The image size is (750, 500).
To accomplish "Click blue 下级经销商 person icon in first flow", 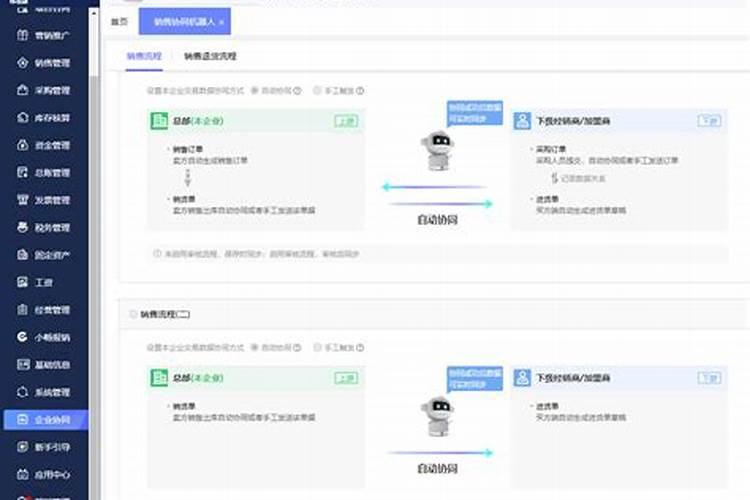I will coord(522,121).
